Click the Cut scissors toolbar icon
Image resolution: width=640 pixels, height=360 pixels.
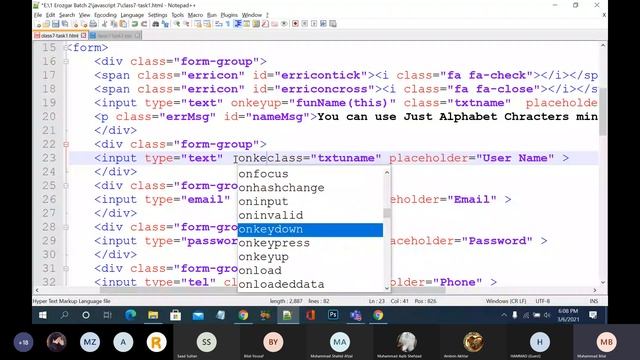(x=104, y=24)
